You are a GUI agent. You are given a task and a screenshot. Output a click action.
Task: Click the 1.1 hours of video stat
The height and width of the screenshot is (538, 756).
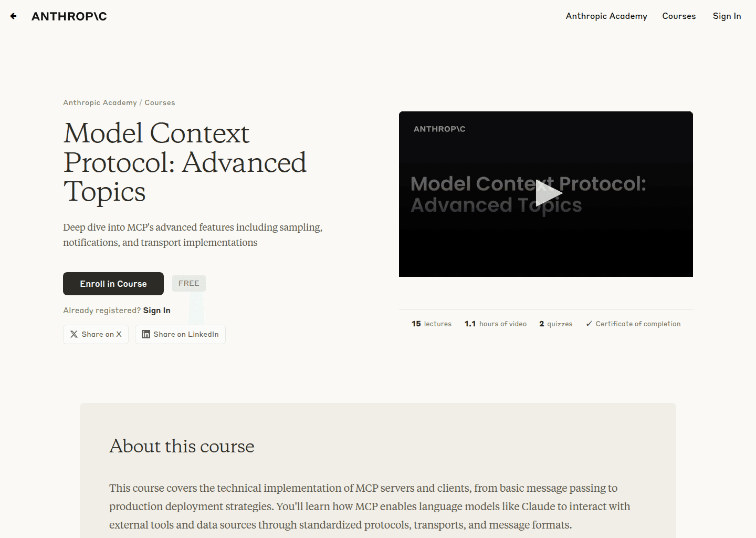pyautogui.click(x=496, y=324)
